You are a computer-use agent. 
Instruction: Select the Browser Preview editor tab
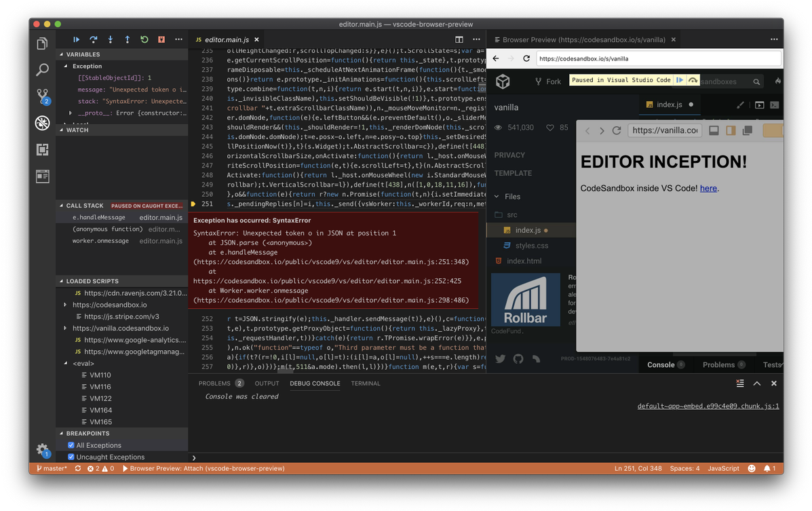(x=583, y=39)
